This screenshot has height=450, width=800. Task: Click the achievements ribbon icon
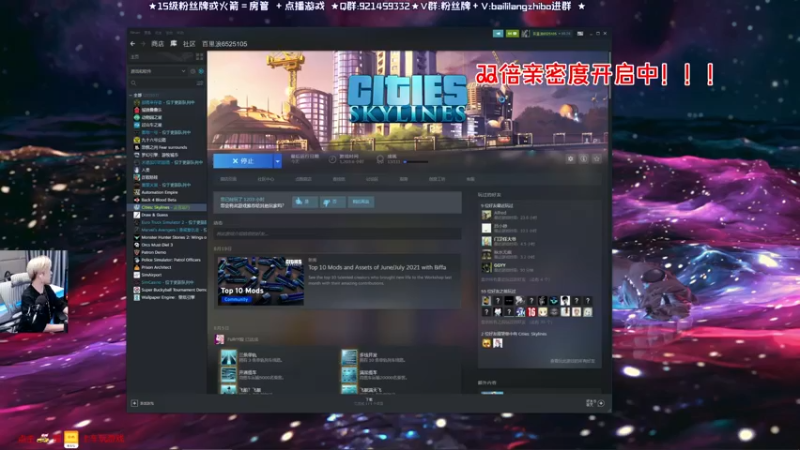pyautogui.click(x=380, y=160)
